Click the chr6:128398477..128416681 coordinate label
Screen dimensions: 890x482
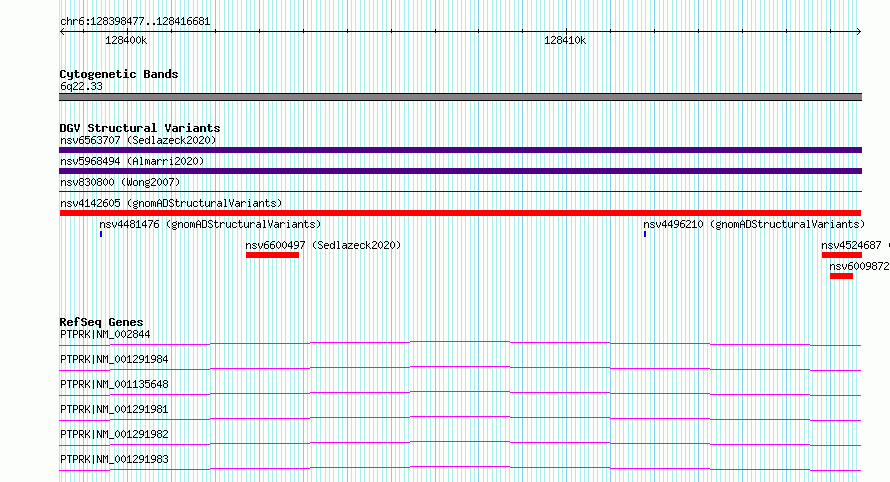click(x=135, y=22)
